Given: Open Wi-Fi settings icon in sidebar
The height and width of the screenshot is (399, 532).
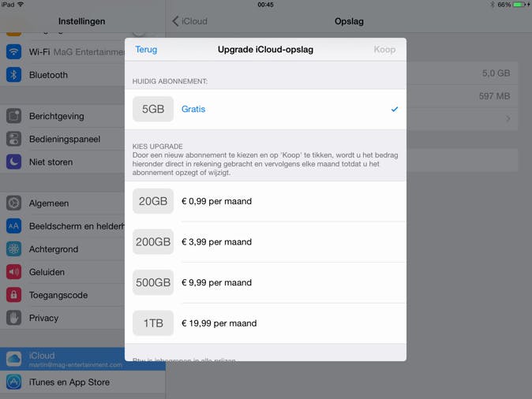Looking at the screenshot, I should click(x=13, y=52).
